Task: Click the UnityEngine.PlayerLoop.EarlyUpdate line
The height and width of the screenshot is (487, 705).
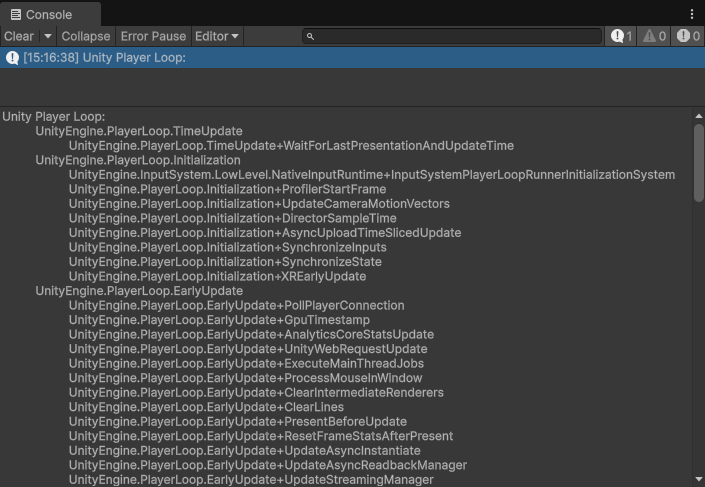Action: tap(139, 291)
